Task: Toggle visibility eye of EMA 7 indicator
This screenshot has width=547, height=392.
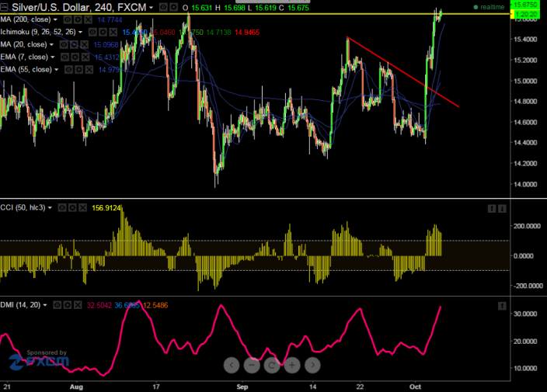Action: pyautogui.click(x=65, y=57)
